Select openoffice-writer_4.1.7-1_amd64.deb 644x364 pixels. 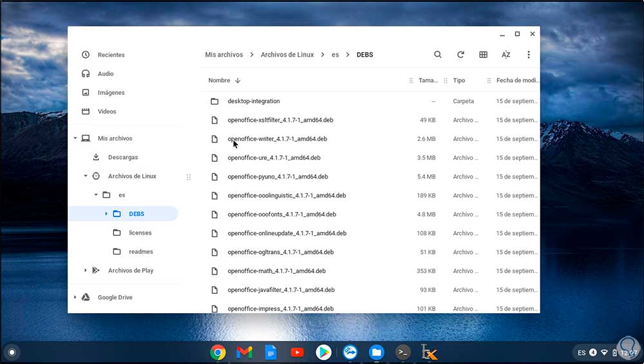pyautogui.click(x=370, y=139)
